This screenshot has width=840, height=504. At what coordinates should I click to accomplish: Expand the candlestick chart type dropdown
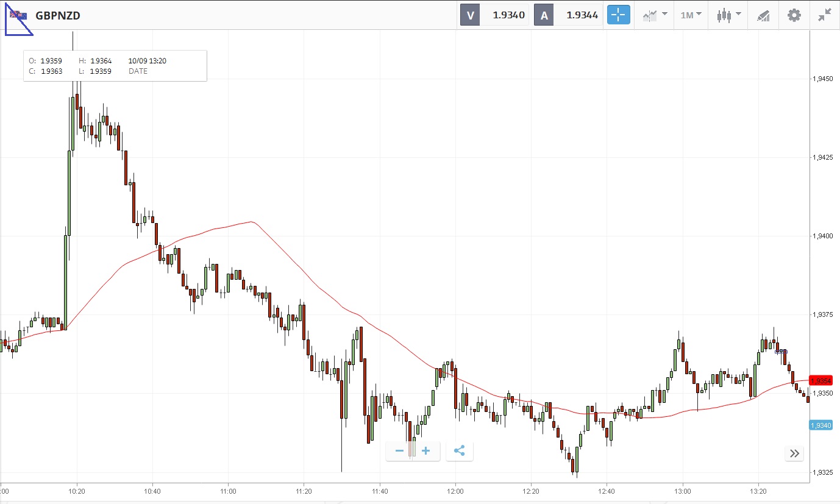coord(728,15)
